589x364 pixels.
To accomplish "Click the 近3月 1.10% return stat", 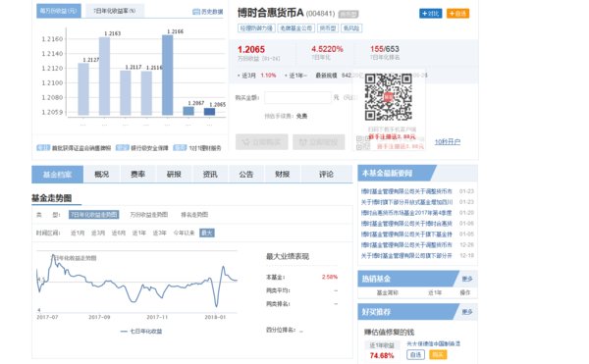I will (257, 76).
